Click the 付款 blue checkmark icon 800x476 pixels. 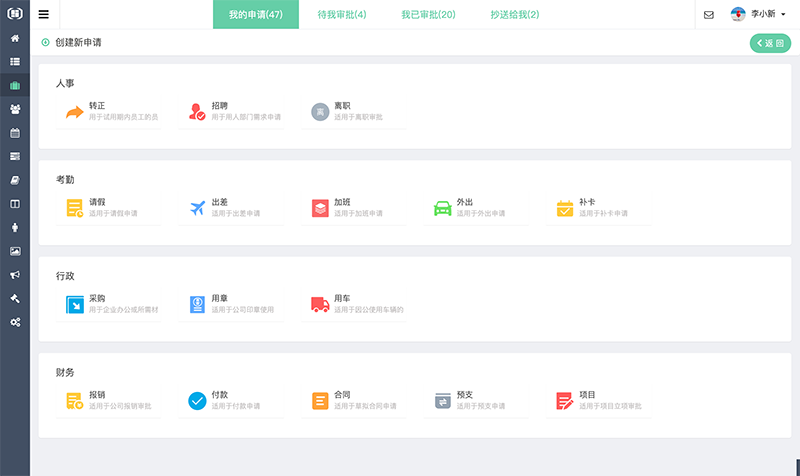(197, 401)
